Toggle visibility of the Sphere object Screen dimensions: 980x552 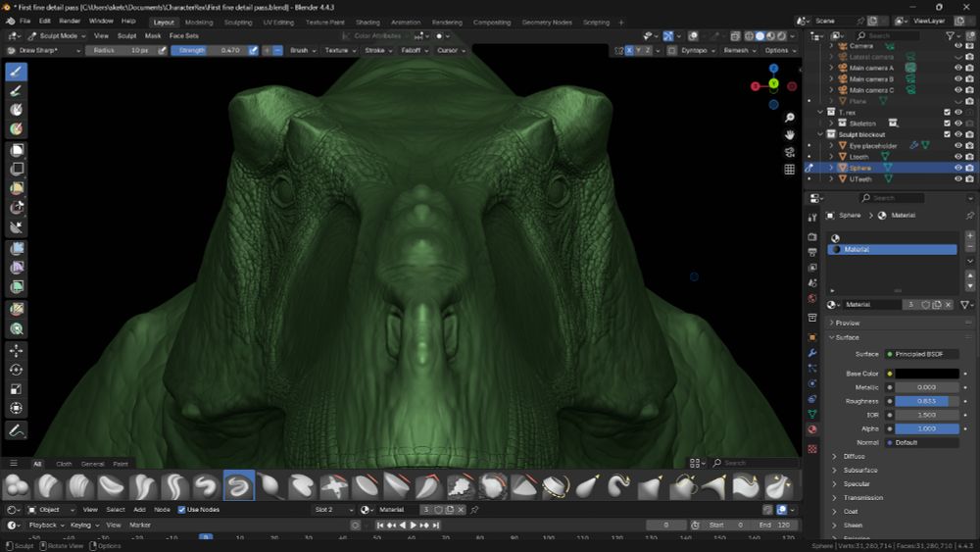(x=958, y=168)
